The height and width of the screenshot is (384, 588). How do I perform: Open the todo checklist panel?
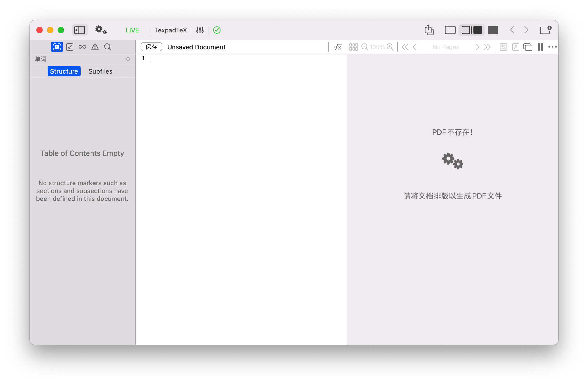pos(70,47)
